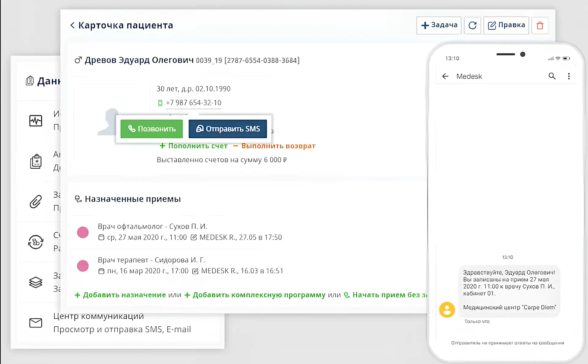
Task: Tap phone status bar clock 13:10
Action: pos(452,58)
